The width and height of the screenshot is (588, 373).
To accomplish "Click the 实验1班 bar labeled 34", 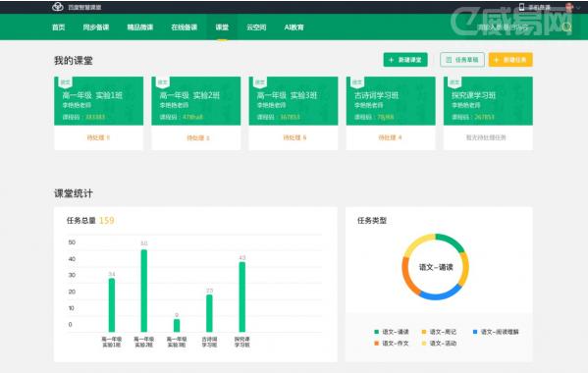I will pyautogui.click(x=112, y=304).
